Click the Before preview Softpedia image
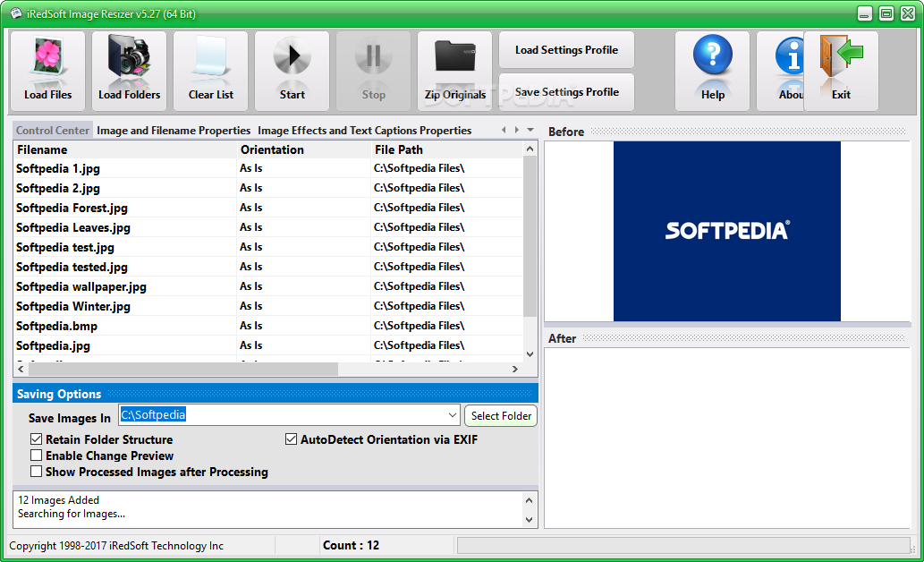924x562 pixels. coord(726,231)
